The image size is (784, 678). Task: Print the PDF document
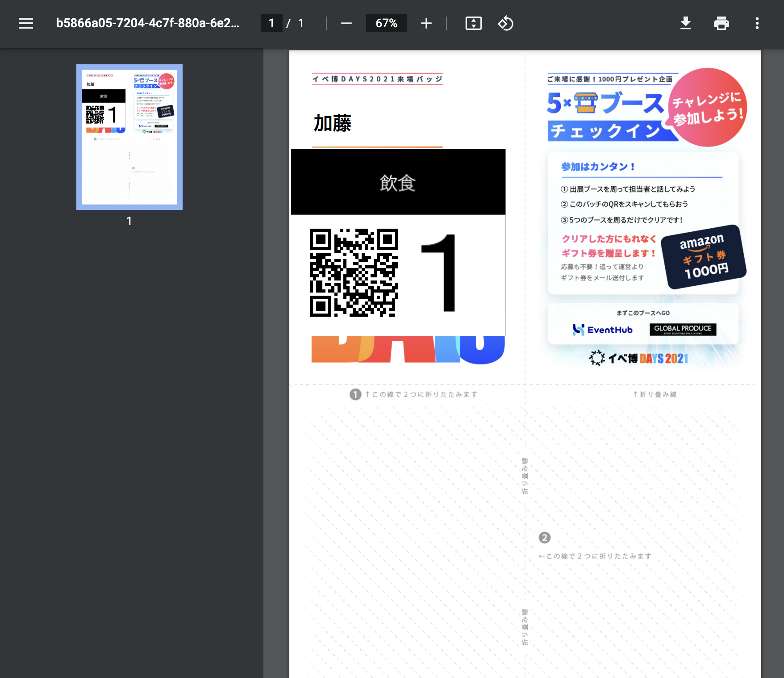721,23
